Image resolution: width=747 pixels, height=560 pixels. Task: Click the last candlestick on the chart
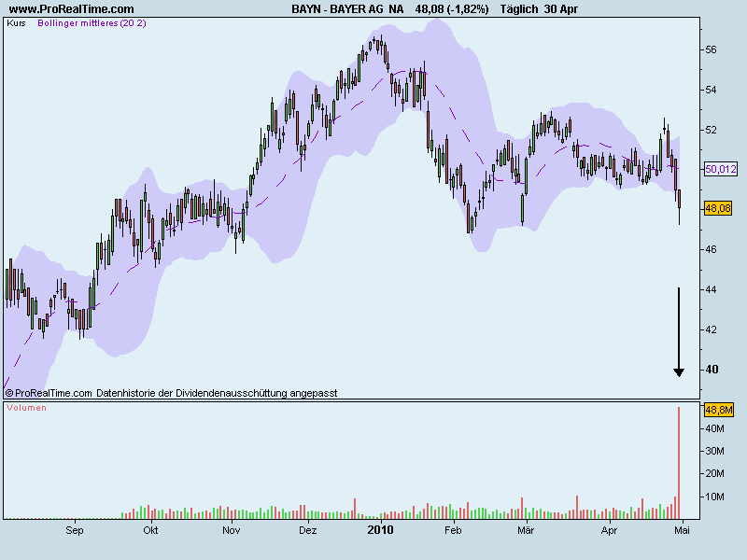(679, 198)
